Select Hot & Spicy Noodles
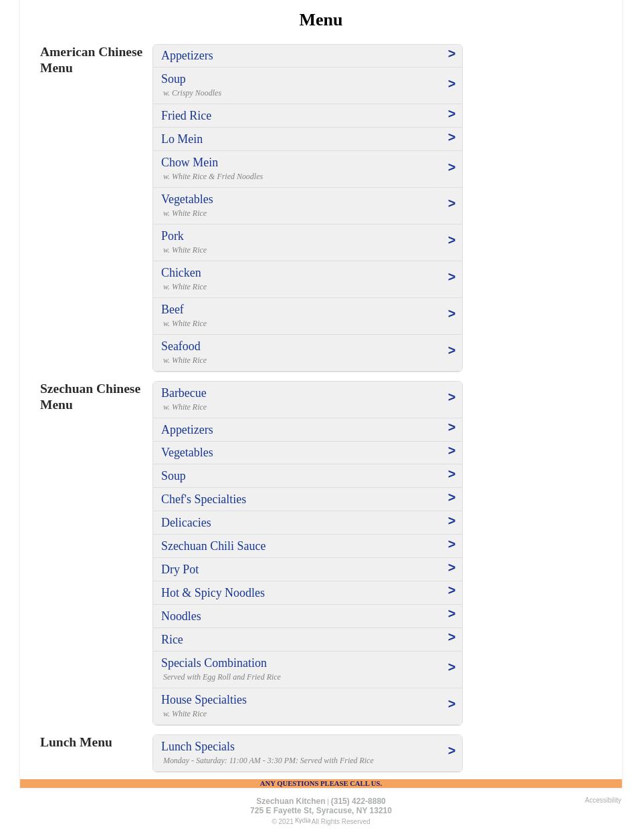 tap(213, 593)
